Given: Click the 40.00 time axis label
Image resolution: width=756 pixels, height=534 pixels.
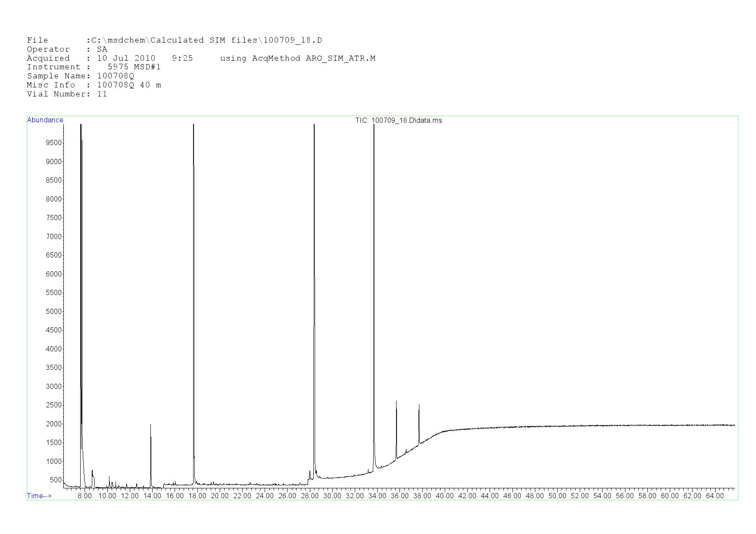Looking at the screenshot, I should click(444, 496).
